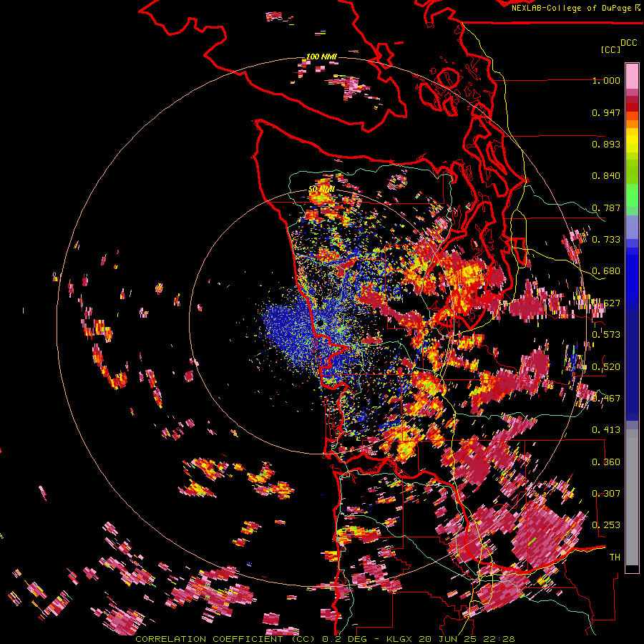This screenshot has width=644, height=644.
Task: Click the 0.947 color scale label
Action: [x=606, y=112]
